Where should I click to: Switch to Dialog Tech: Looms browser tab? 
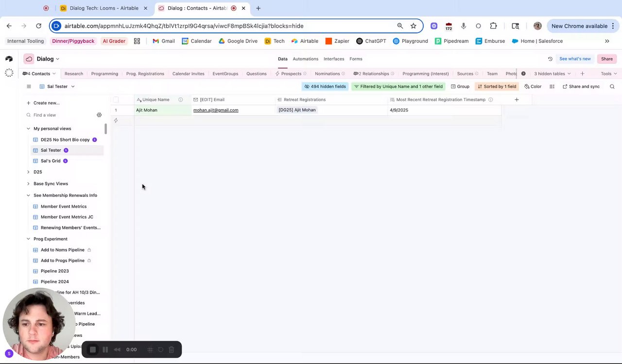click(104, 8)
